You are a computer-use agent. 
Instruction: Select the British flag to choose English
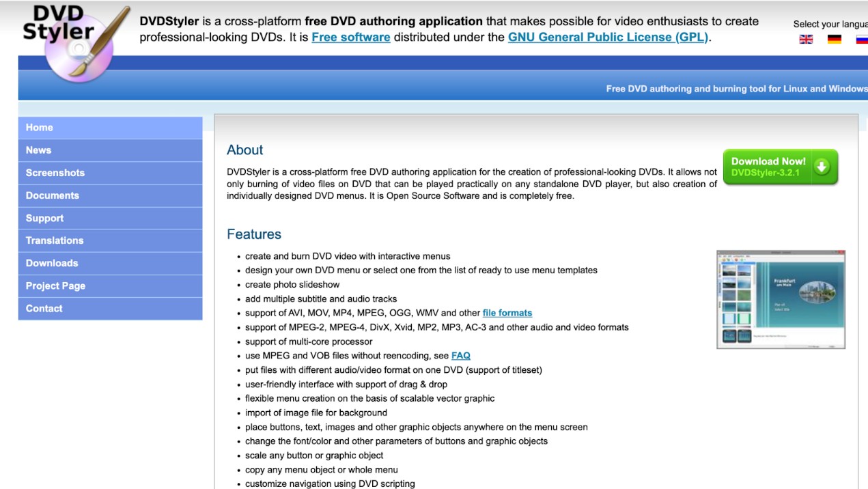[806, 39]
